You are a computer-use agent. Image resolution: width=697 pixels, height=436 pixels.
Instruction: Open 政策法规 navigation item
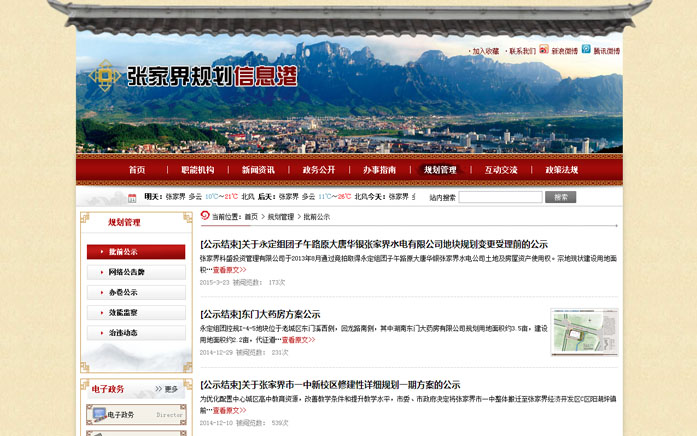click(561, 170)
